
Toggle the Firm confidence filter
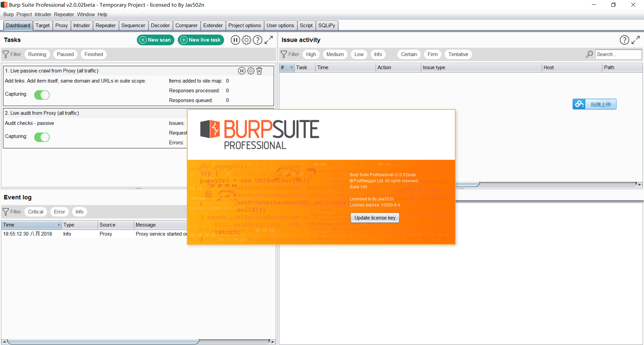[432, 54]
